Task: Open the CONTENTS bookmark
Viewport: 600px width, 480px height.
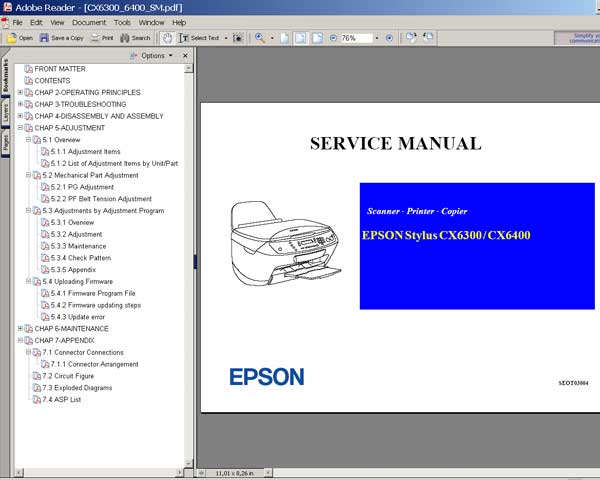Action: pos(52,81)
